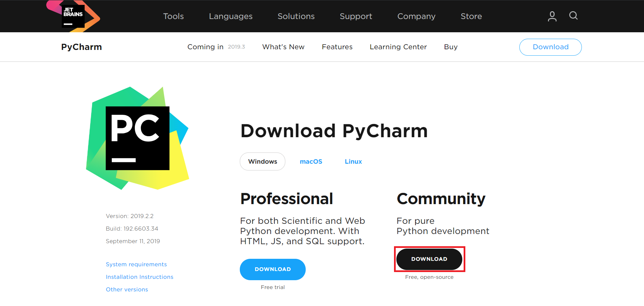Open System requirements link
Image resolution: width=644 pixels, height=306 pixels.
(x=136, y=264)
